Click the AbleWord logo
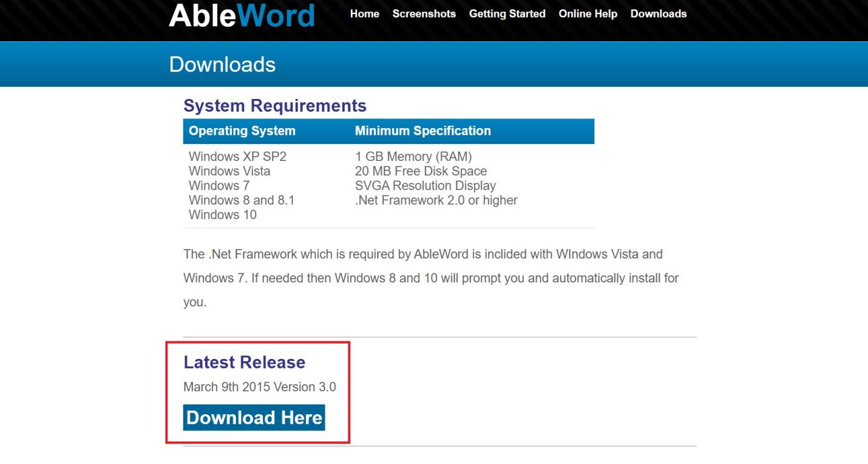The image size is (868, 464). point(241,15)
